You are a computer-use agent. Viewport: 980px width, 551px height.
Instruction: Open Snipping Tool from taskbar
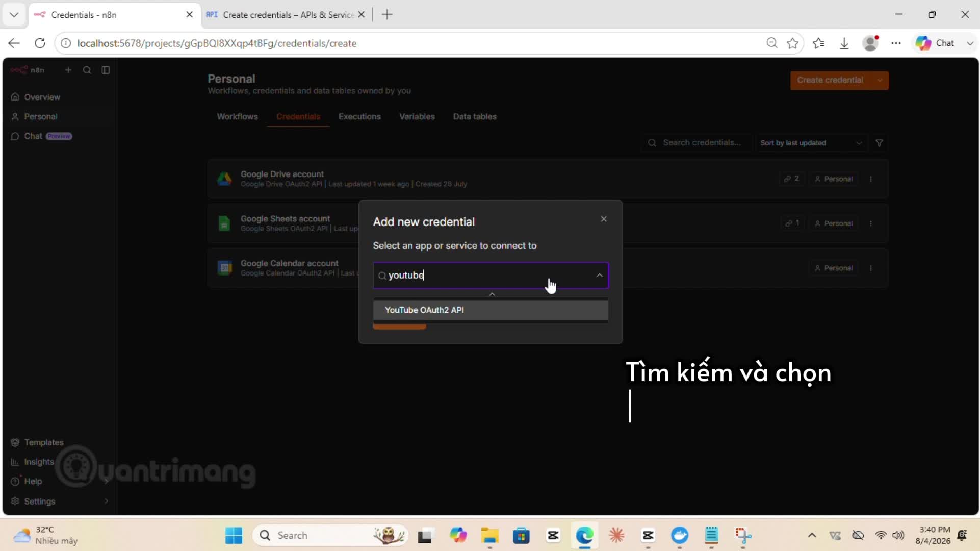point(743,535)
